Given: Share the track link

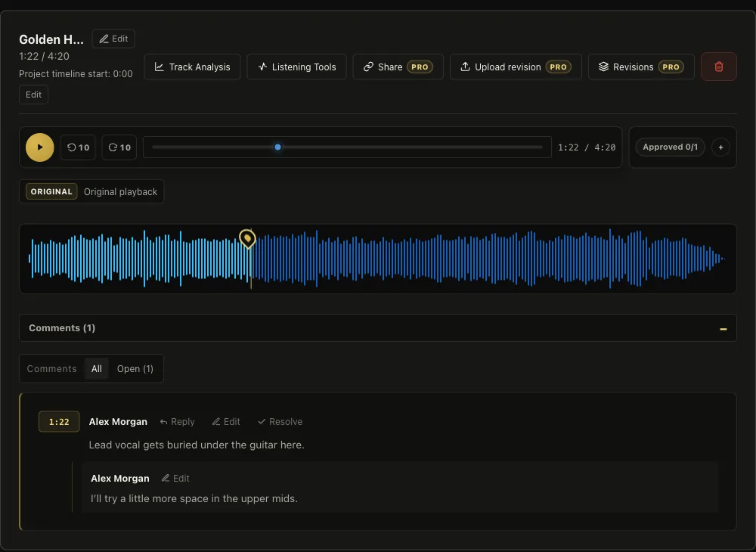Looking at the screenshot, I should click(398, 67).
